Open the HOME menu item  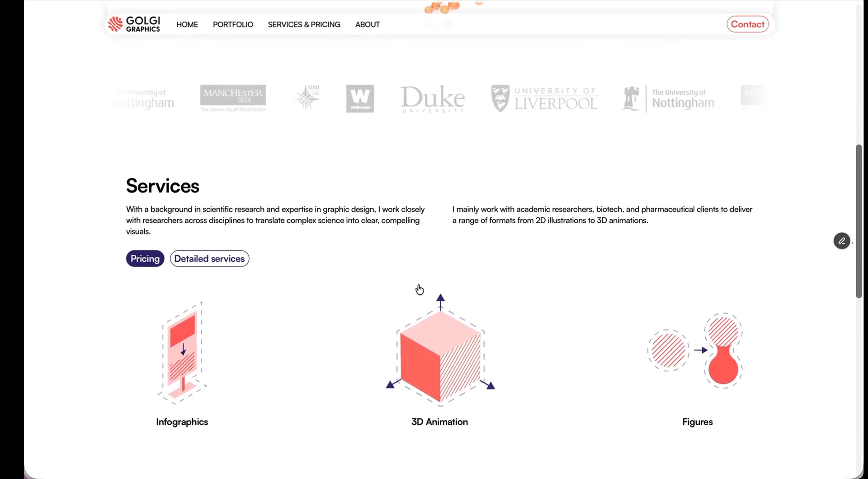click(187, 24)
